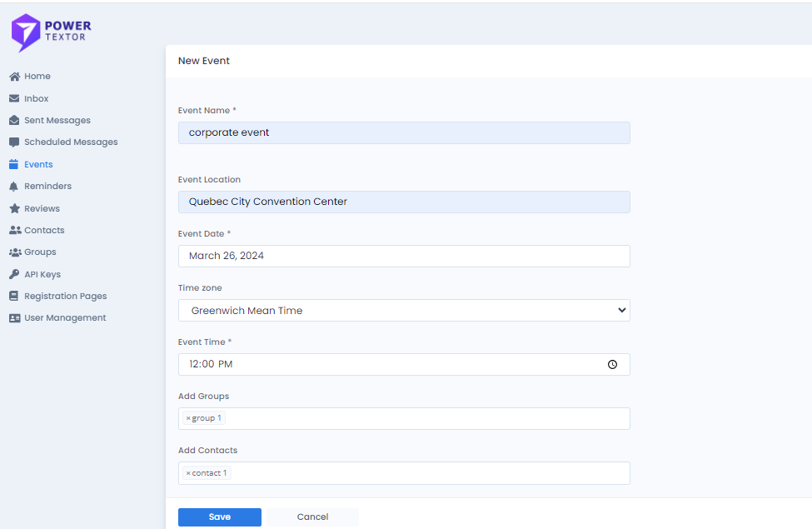Cancel the new event form
The width and height of the screenshot is (812, 529).
[312, 517]
